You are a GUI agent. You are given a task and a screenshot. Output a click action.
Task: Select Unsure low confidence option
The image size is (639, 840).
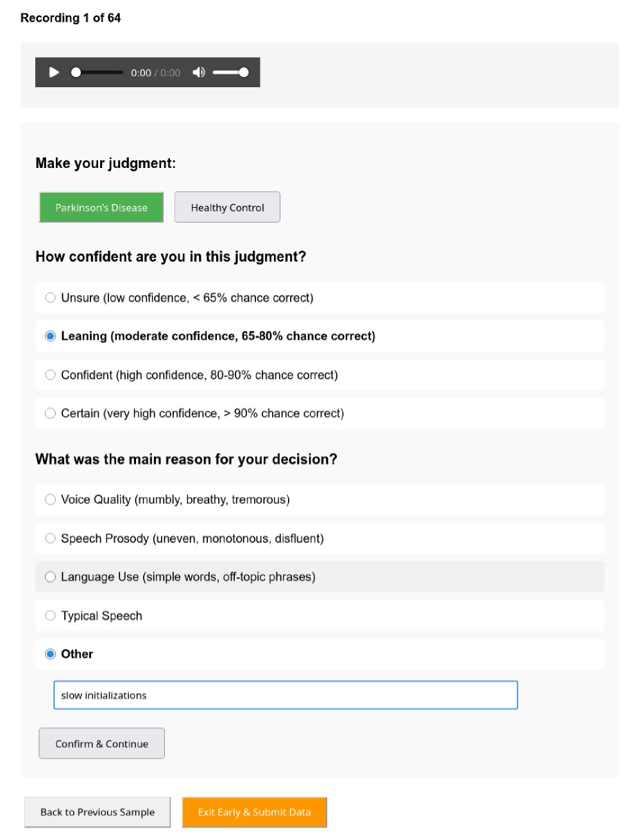(x=51, y=298)
